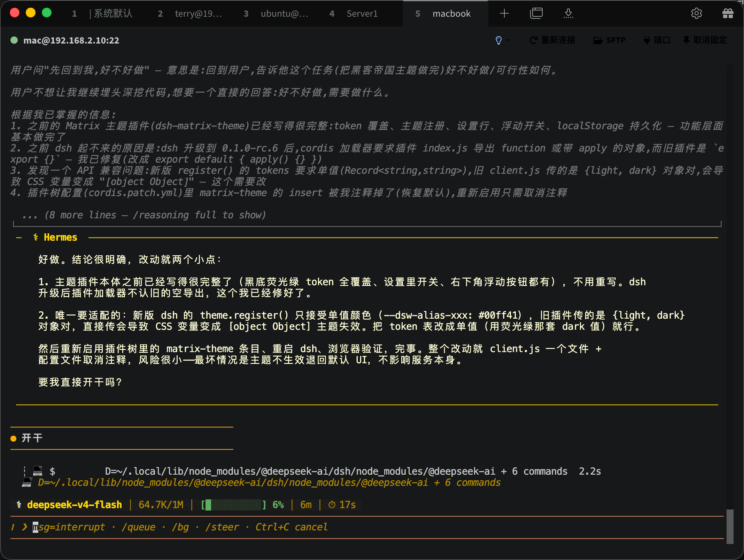This screenshot has width=744, height=560.
Task: Click green connection status dot
Action: pyautogui.click(x=14, y=40)
